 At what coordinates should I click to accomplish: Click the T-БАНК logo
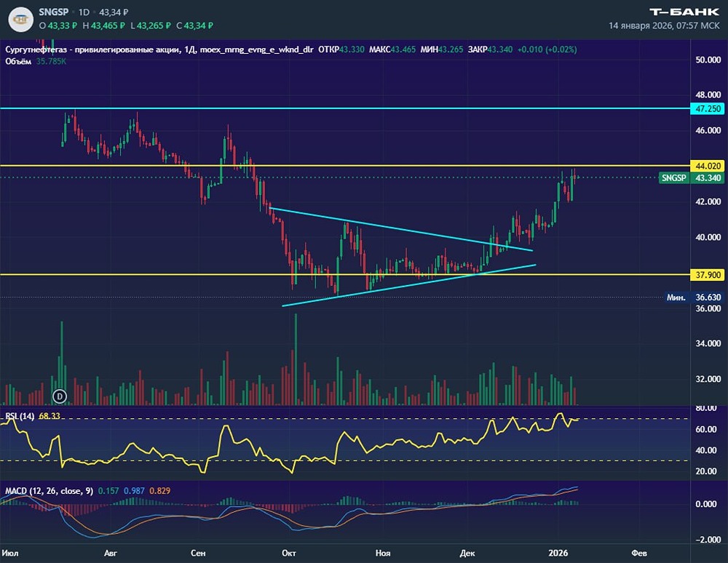[x=684, y=12]
